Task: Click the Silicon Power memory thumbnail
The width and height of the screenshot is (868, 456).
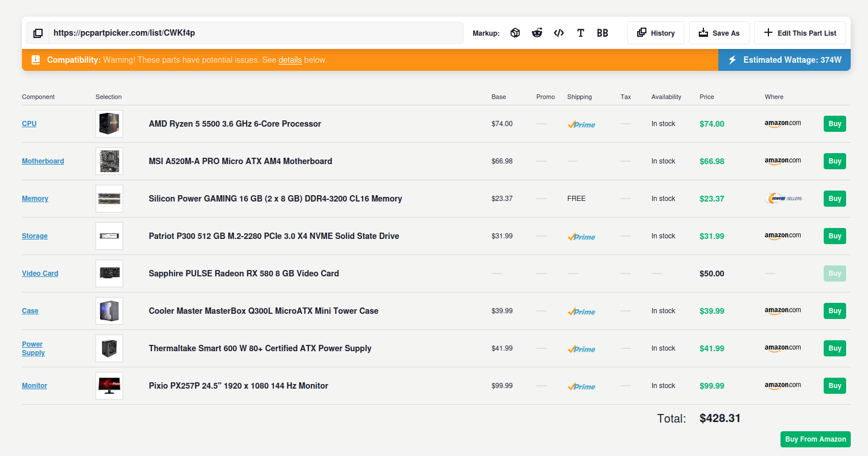Action: (x=109, y=199)
